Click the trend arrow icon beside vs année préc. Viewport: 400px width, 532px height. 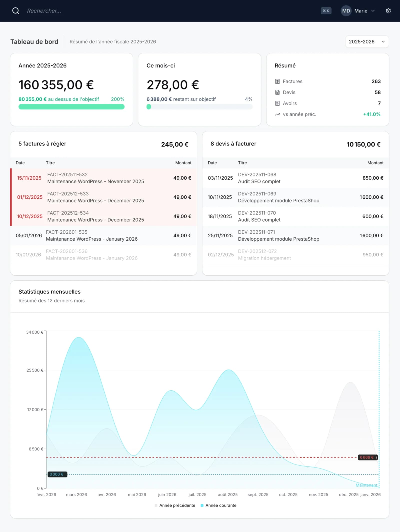click(277, 114)
